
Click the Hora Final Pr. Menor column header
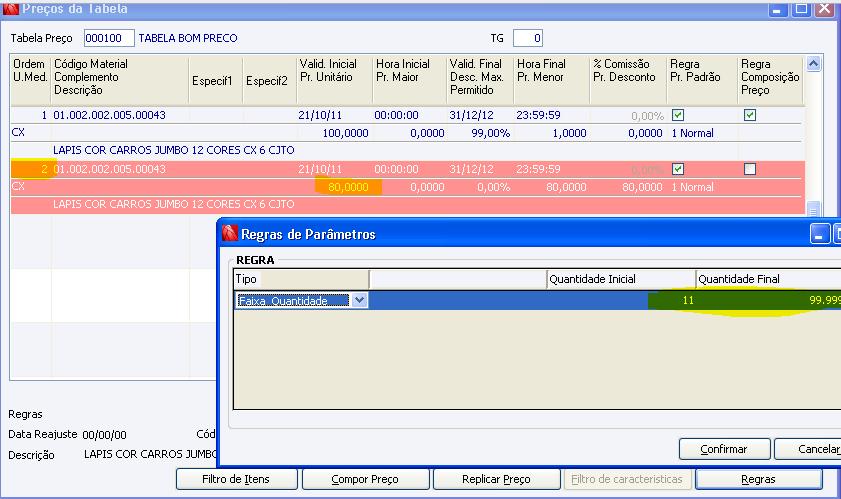551,79
